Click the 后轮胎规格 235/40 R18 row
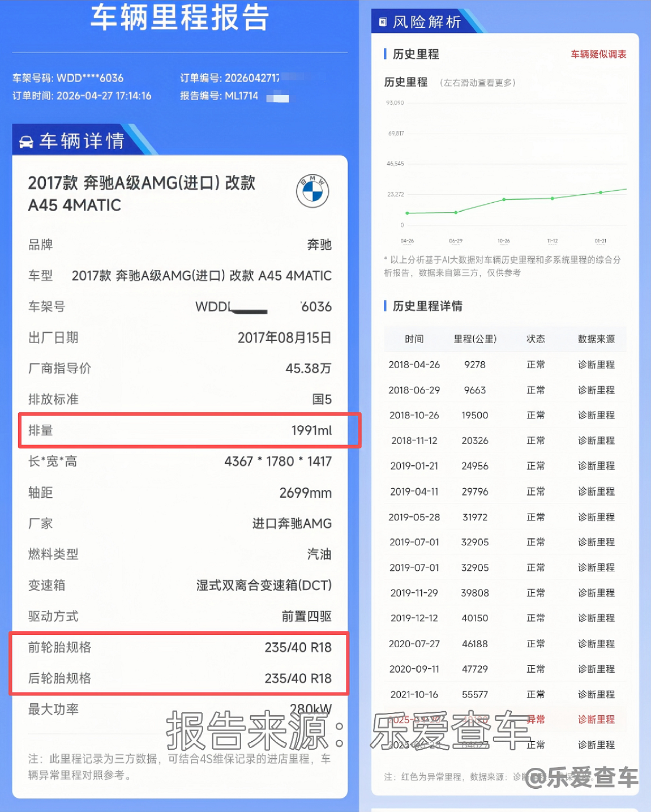The image size is (651, 812). pyautogui.click(x=180, y=678)
